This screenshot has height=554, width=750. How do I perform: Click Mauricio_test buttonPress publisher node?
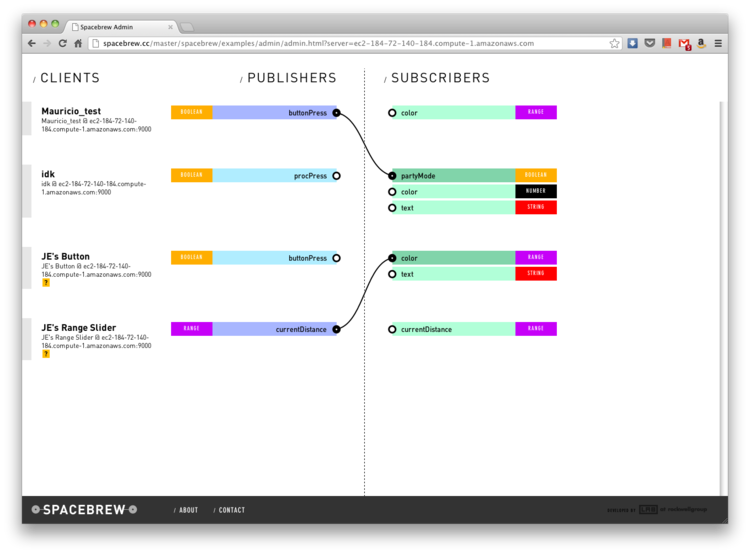click(336, 113)
